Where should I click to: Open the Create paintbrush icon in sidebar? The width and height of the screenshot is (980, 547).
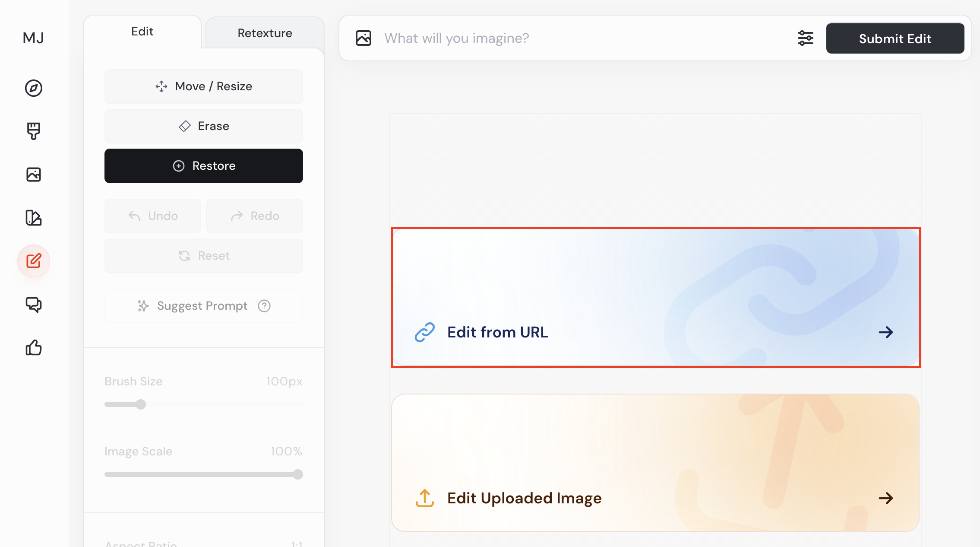34,131
